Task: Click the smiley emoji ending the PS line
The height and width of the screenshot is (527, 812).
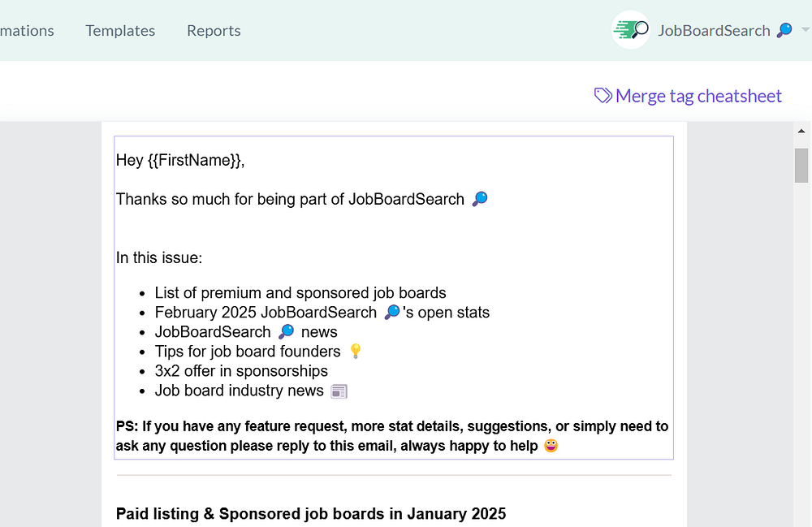Action: pyautogui.click(x=551, y=446)
